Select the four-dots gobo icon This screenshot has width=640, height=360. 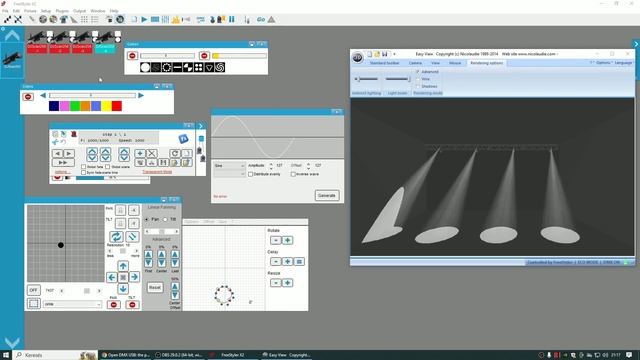tap(198, 67)
